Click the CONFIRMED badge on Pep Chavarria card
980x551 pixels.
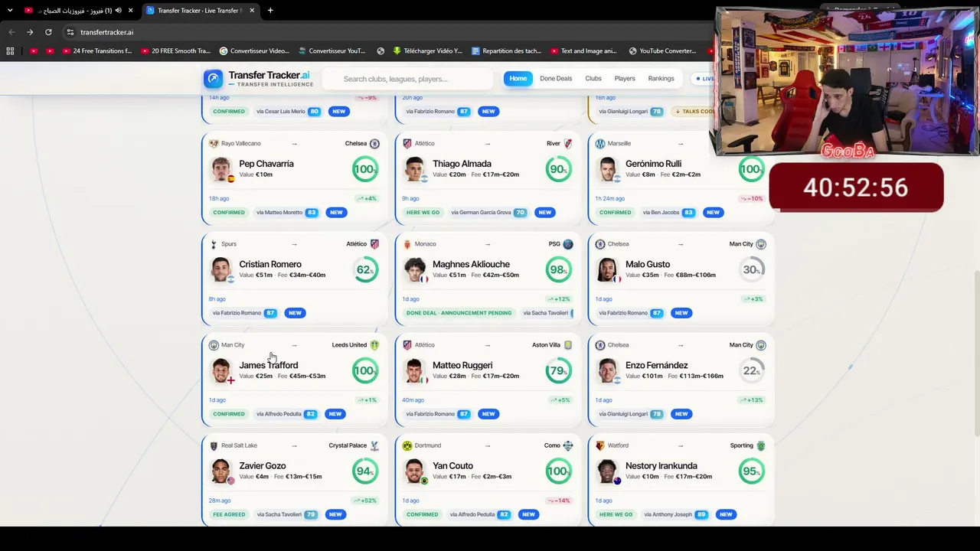229,212
